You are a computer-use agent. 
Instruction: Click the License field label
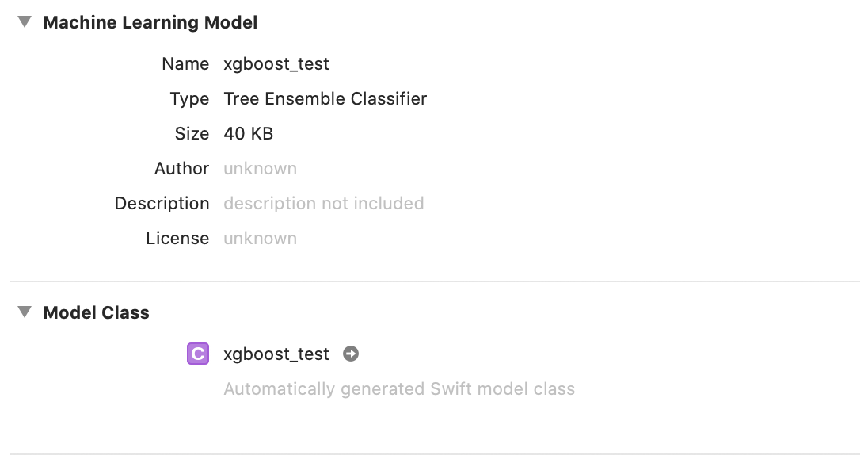(177, 238)
